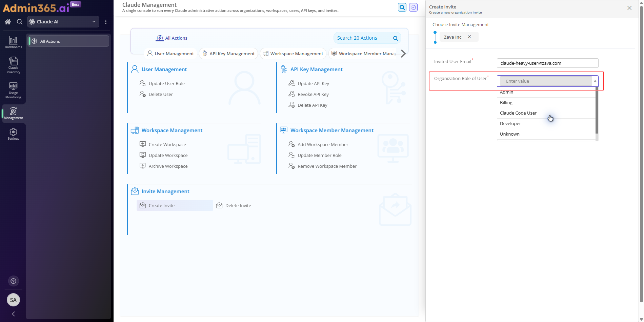Select Developer role from the dropdown list
This screenshot has width=644, height=322.
pos(546,124)
